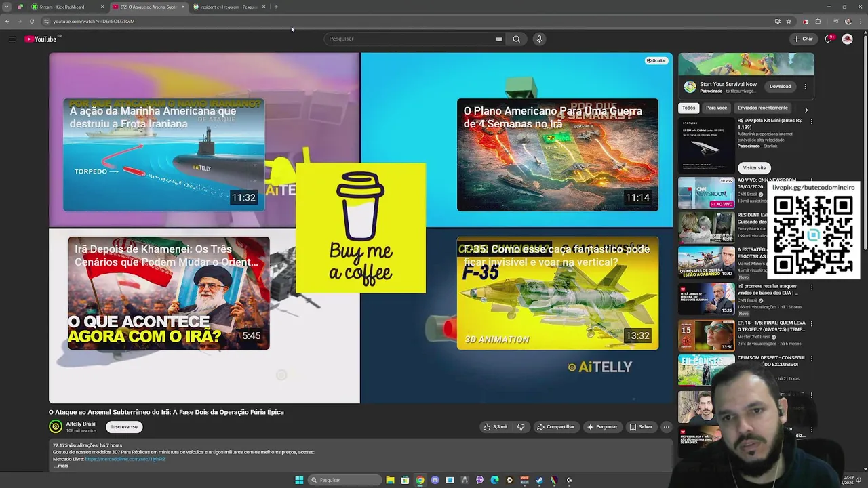Open the account avatar menu
This screenshot has height=488, width=868.
(847, 39)
